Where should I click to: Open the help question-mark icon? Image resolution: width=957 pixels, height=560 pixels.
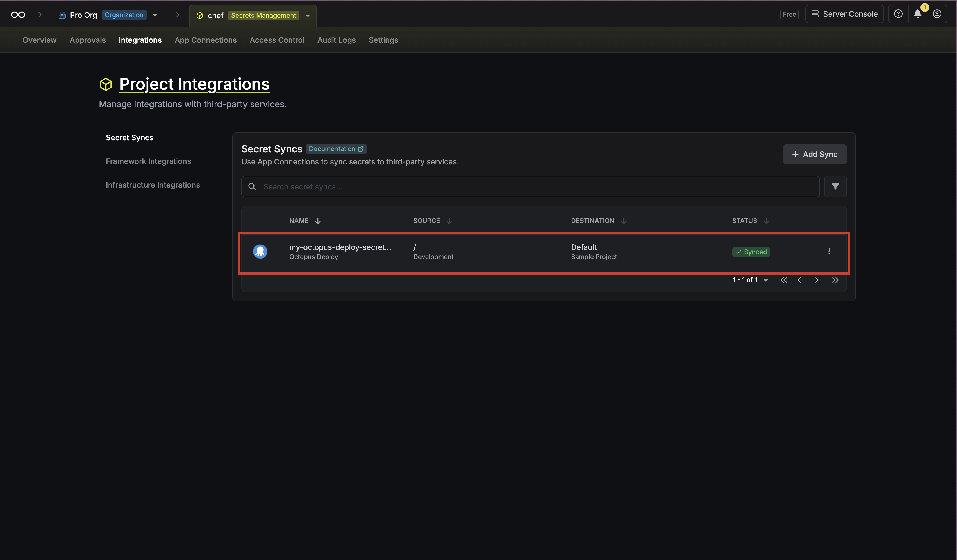click(898, 14)
